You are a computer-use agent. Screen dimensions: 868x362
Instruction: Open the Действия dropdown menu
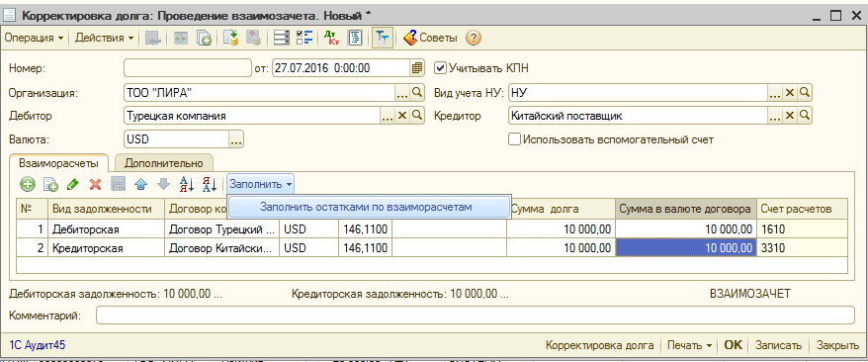pos(104,39)
